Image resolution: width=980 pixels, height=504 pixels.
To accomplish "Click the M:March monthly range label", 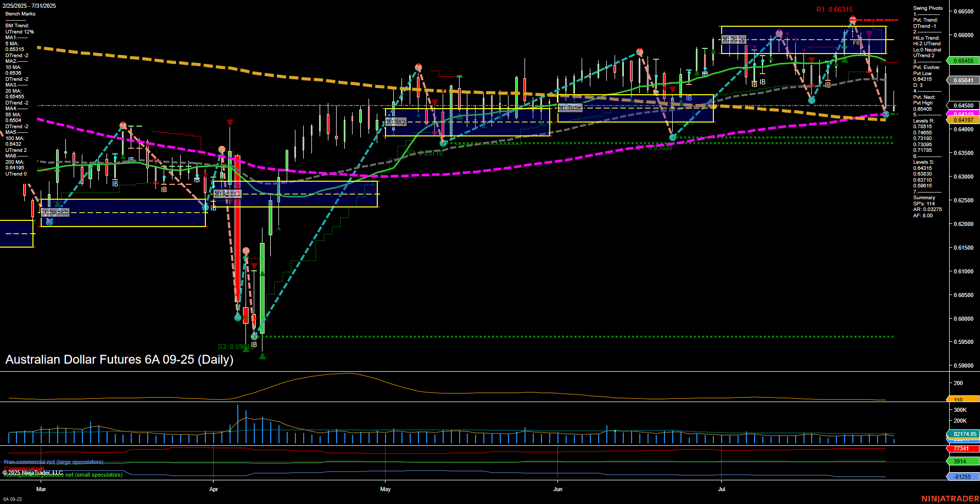I will click(x=55, y=212).
